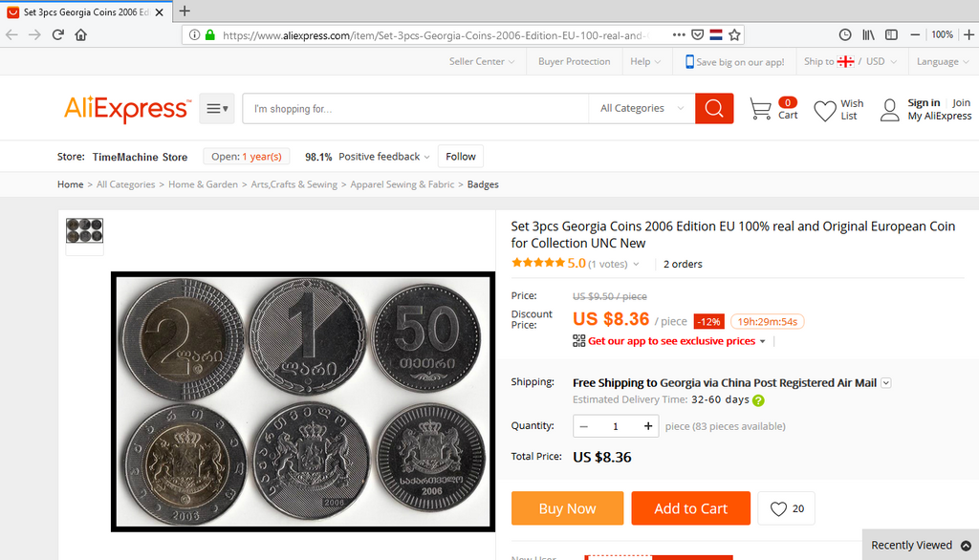Bookmark this page with the star icon
The image size is (979, 560).
click(x=735, y=35)
